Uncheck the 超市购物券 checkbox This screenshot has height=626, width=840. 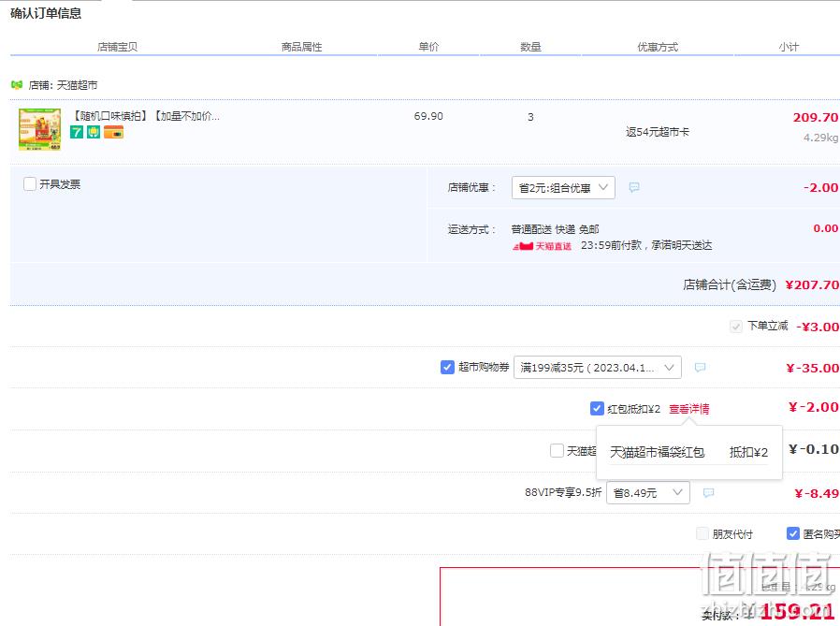447,367
